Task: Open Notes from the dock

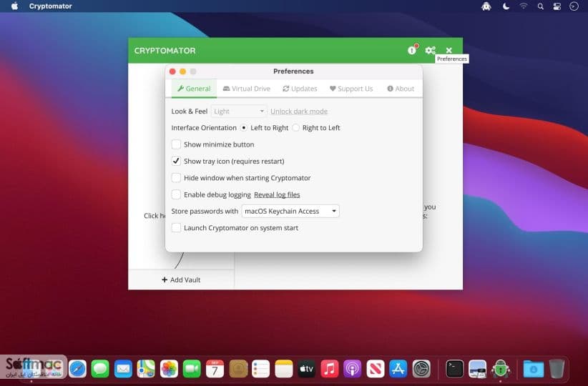Action: 283,369
